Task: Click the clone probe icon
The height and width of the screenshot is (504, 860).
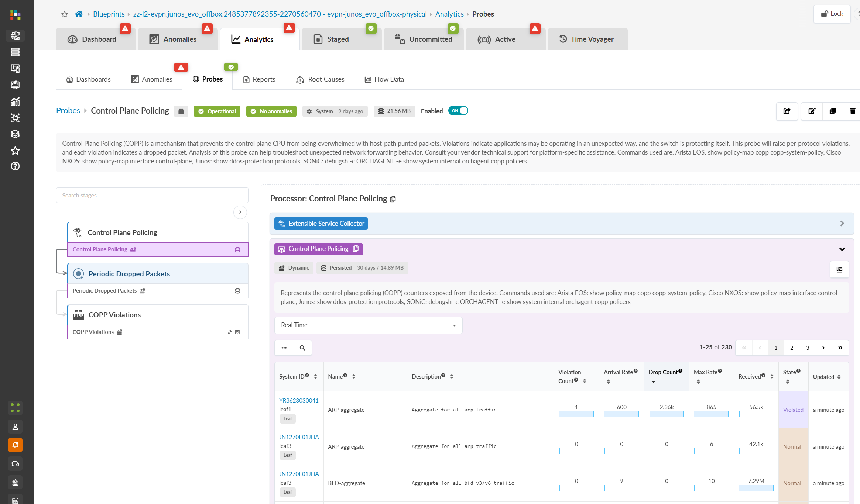Action: coord(833,111)
